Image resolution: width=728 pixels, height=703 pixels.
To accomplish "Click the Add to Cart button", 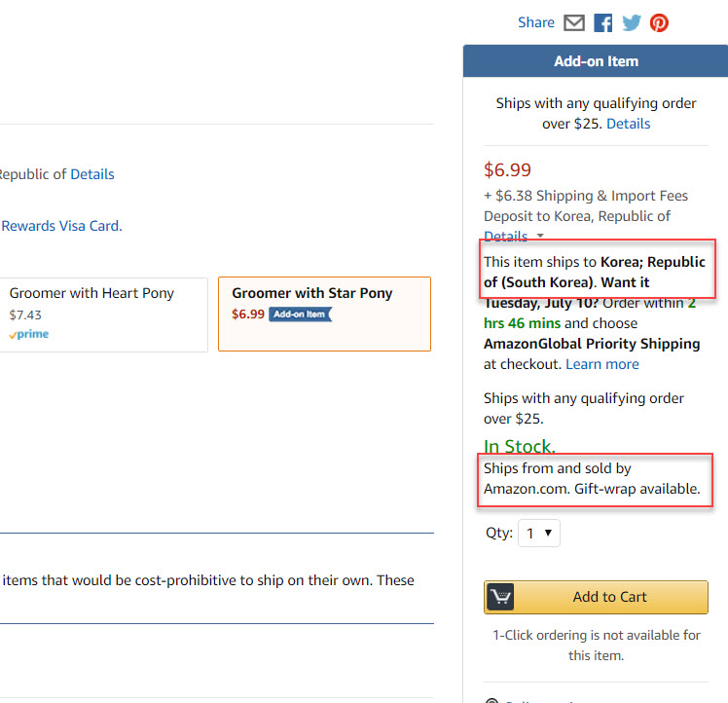I will click(x=596, y=597).
